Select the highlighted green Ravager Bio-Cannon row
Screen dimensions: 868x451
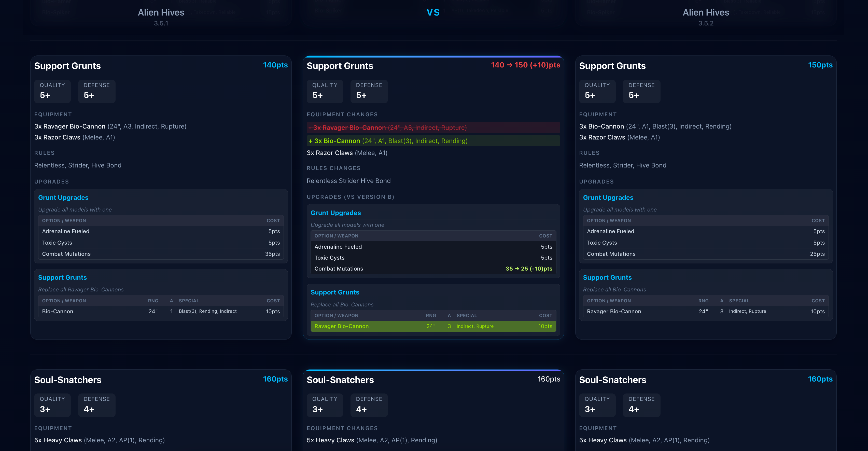click(433, 326)
